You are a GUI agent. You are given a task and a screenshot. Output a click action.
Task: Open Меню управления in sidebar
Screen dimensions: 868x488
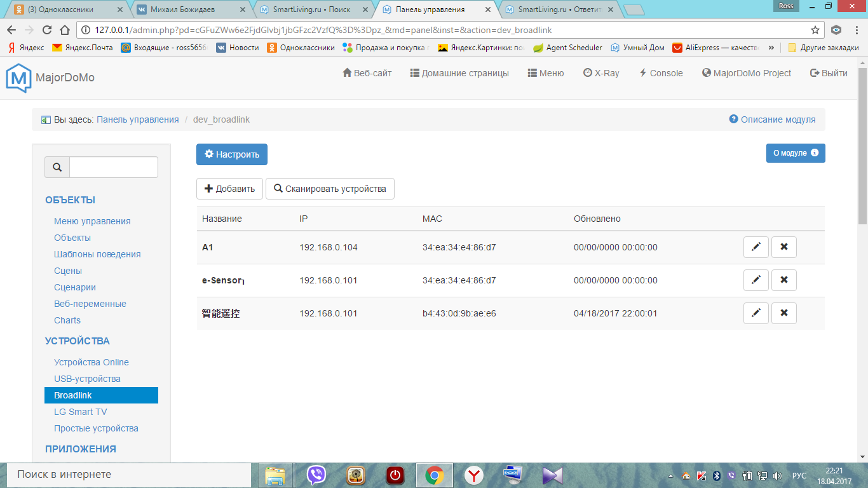[92, 221]
